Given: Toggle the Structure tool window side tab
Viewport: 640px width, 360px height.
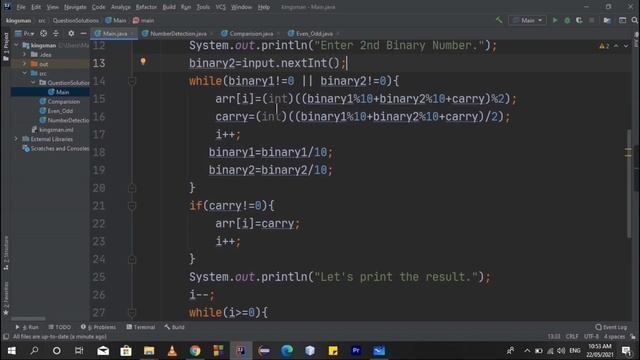Looking at the screenshot, I should pyautogui.click(x=6, y=253).
